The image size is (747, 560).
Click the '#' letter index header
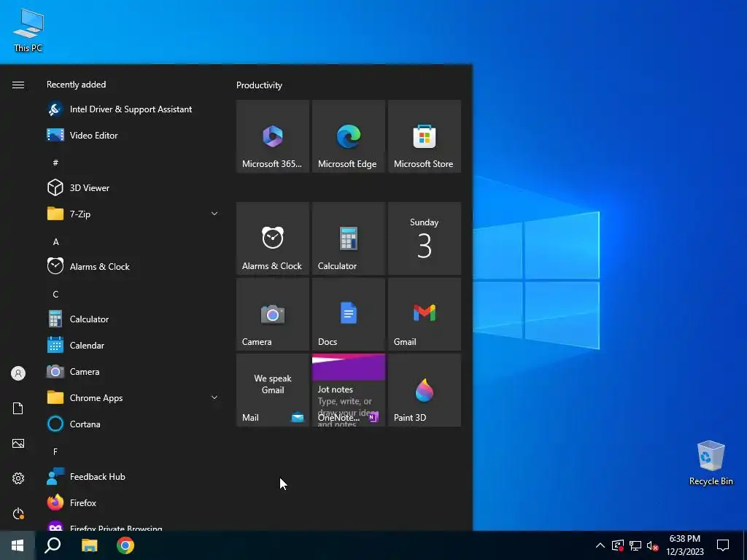click(x=55, y=163)
